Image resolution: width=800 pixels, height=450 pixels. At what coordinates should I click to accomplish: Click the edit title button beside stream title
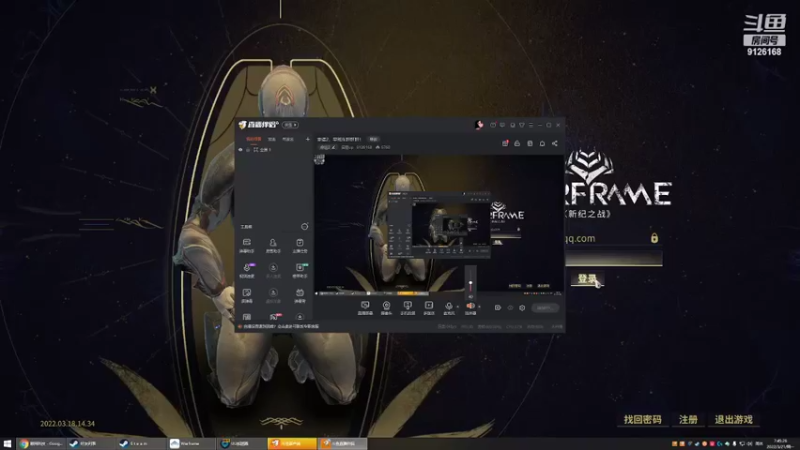pyautogui.click(x=373, y=139)
